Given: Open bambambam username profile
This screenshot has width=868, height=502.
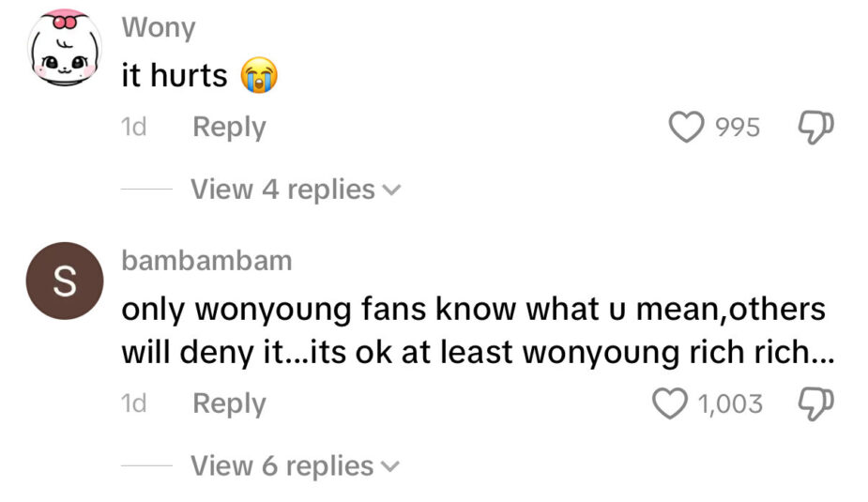Looking at the screenshot, I should [x=206, y=261].
